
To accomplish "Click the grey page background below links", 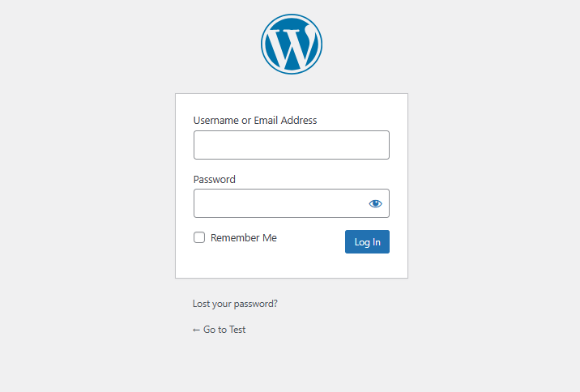I will (x=290, y=366).
